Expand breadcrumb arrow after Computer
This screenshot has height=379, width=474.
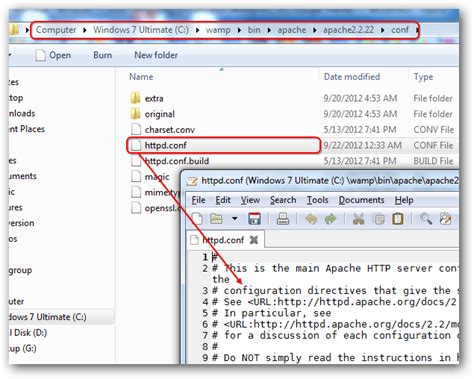coord(85,30)
